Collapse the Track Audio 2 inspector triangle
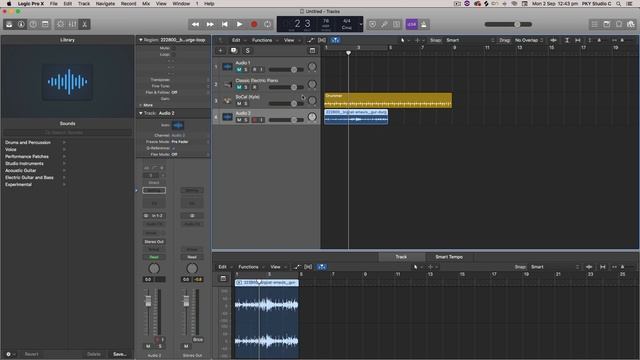640x360 pixels. click(x=140, y=113)
